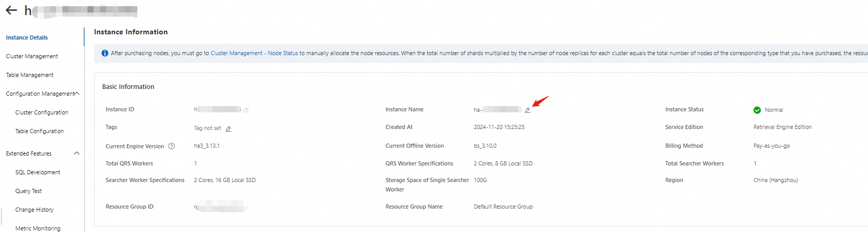Open Cluster Management in sidebar
This screenshot has width=868, height=232.
click(x=32, y=56)
